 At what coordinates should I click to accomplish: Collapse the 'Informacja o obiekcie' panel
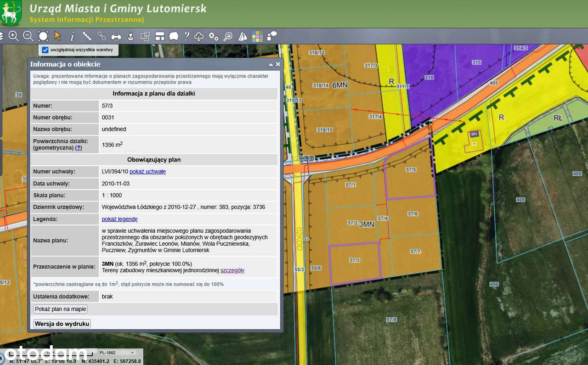(271, 64)
